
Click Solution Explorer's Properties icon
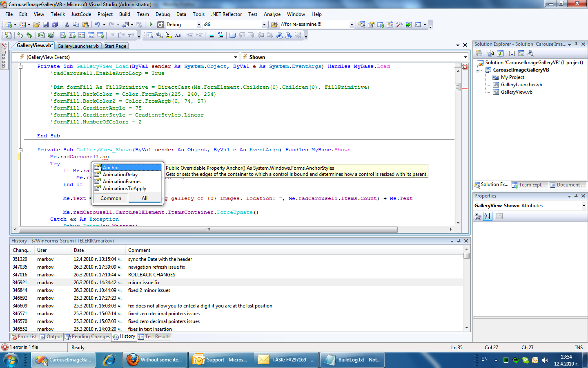coord(479,53)
